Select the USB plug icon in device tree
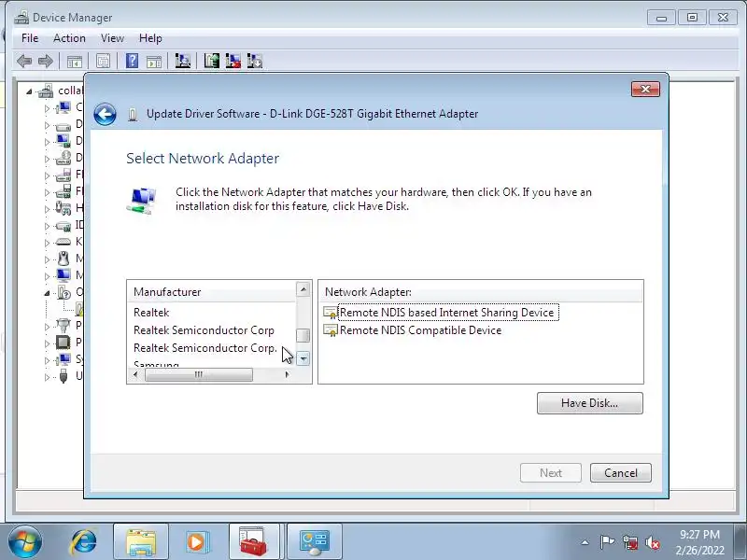 pos(63,376)
